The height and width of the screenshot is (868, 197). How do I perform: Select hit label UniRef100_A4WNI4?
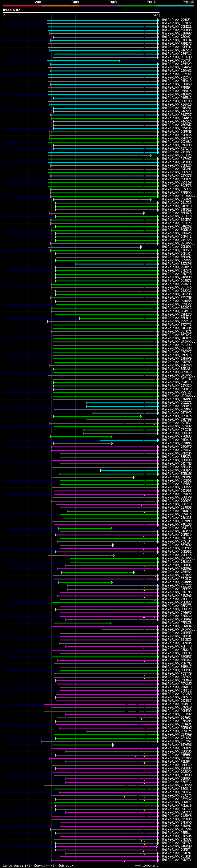click(177, 511)
